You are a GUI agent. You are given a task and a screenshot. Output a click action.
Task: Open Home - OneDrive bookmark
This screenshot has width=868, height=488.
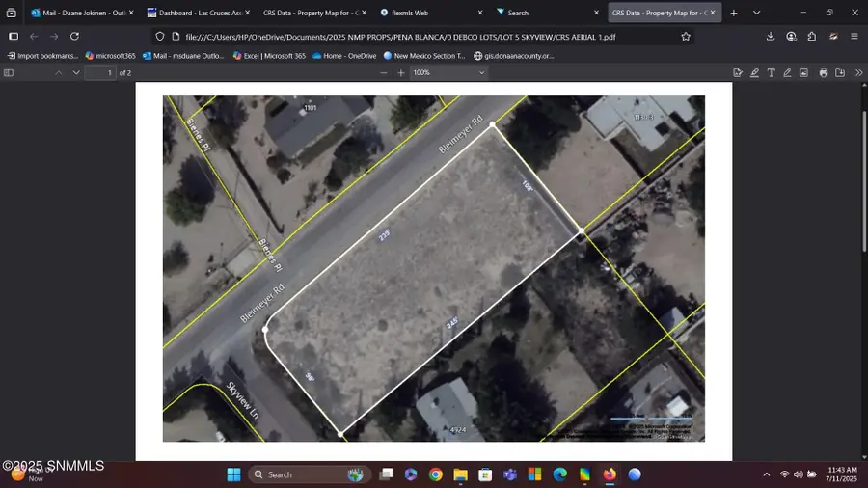344,56
